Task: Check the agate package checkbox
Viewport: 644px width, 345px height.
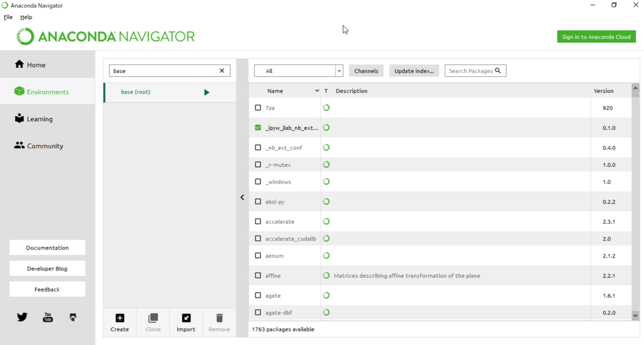Action: point(258,295)
